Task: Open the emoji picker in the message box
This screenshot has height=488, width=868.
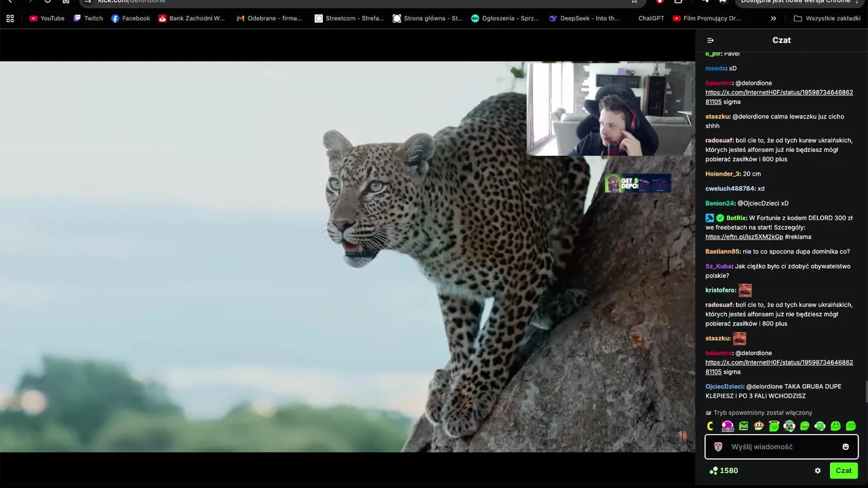Action: (x=846, y=447)
